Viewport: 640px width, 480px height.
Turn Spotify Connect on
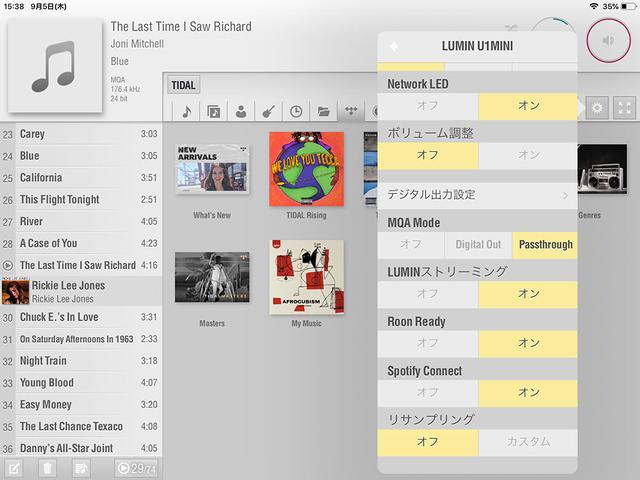pos(528,393)
